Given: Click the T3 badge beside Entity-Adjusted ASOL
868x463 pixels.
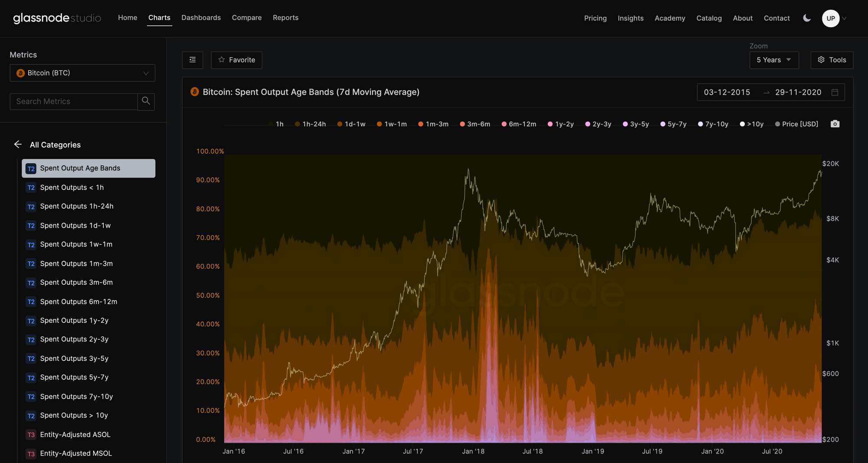Looking at the screenshot, I should tap(31, 435).
